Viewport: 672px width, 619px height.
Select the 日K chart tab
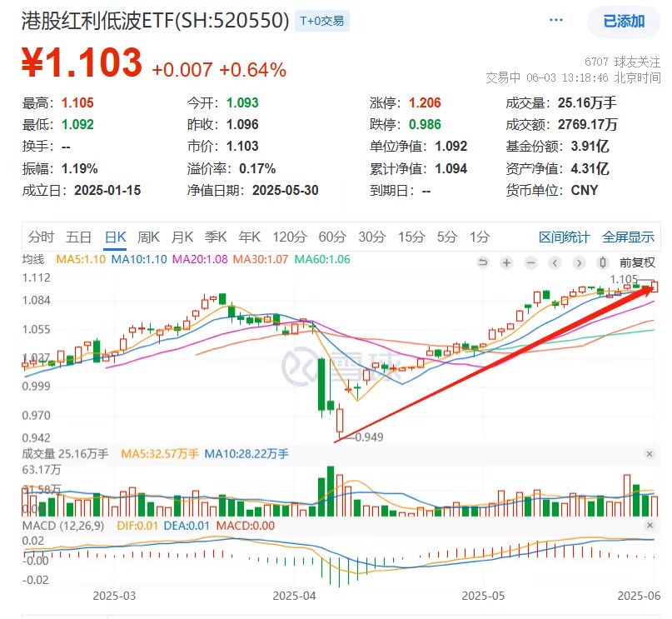click(115, 237)
